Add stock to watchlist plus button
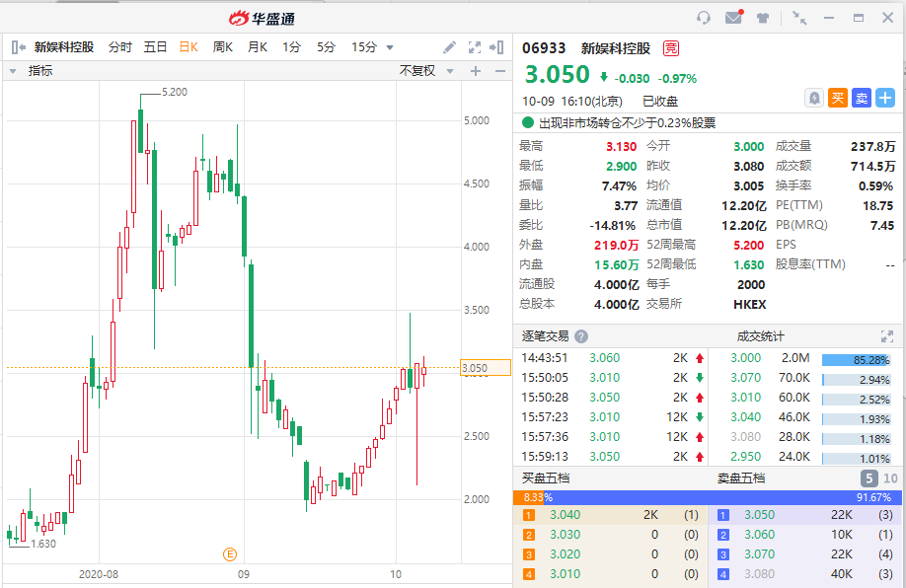Screen dimensions: 906x588 tap(885, 99)
